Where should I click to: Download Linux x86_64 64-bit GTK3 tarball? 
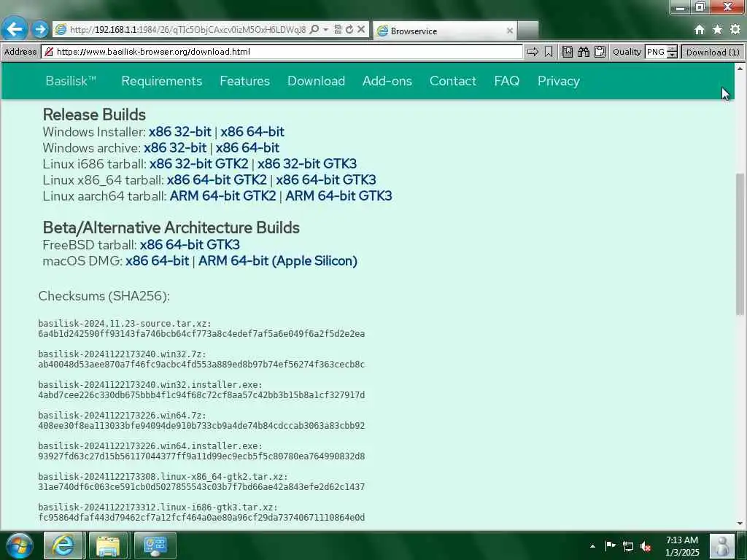click(x=326, y=180)
